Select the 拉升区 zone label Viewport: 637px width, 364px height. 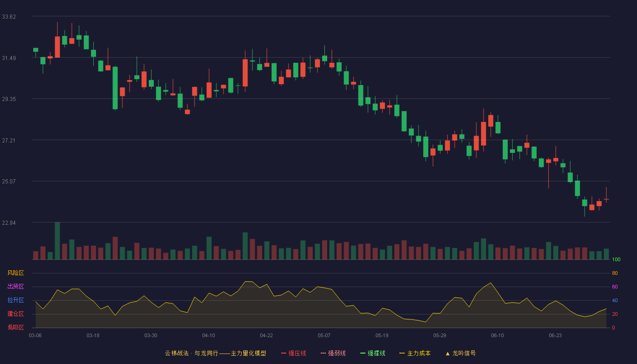(15, 300)
